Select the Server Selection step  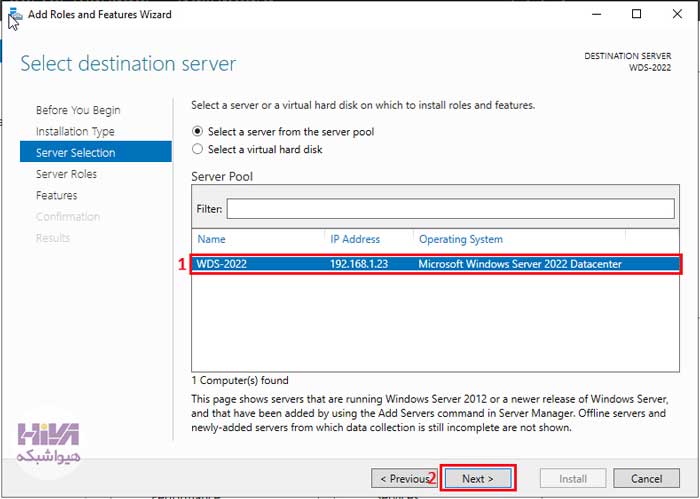[96, 153]
